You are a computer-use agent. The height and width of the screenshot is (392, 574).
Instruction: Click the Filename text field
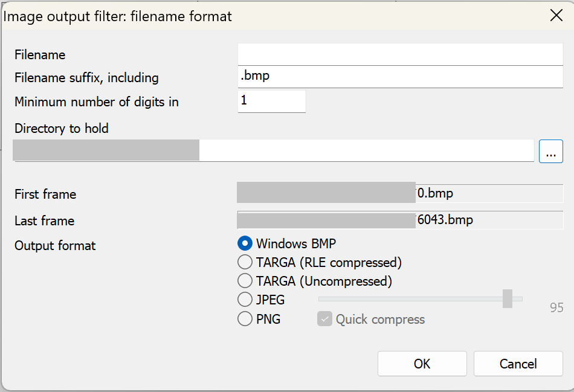pyautogui.click(x=400, y=54)
